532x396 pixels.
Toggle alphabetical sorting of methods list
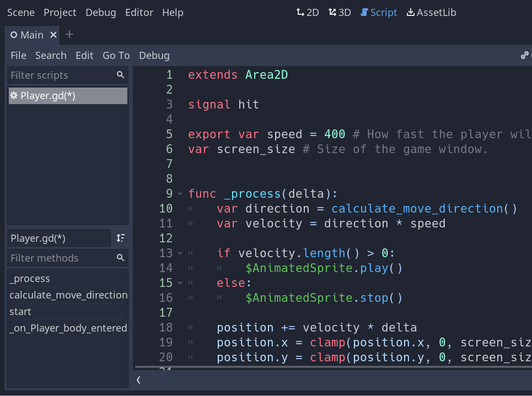pos(121,238)
